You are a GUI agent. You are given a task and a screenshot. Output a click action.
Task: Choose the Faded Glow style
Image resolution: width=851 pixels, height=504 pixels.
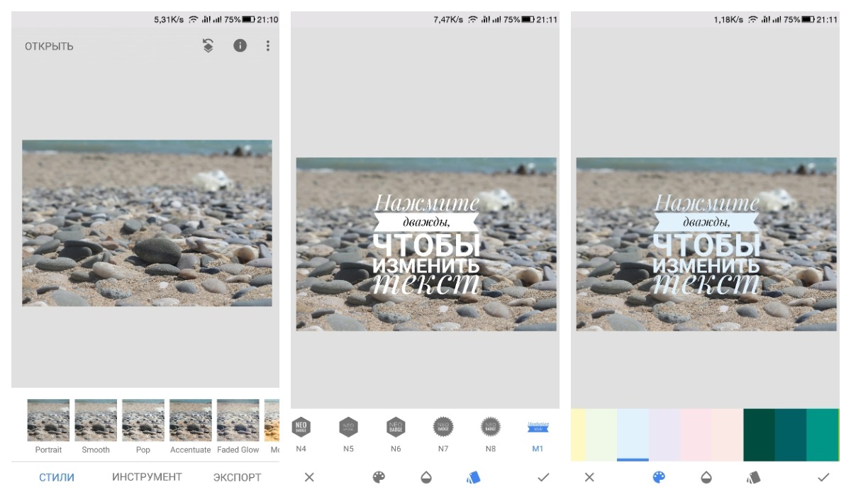pos(238,420)
